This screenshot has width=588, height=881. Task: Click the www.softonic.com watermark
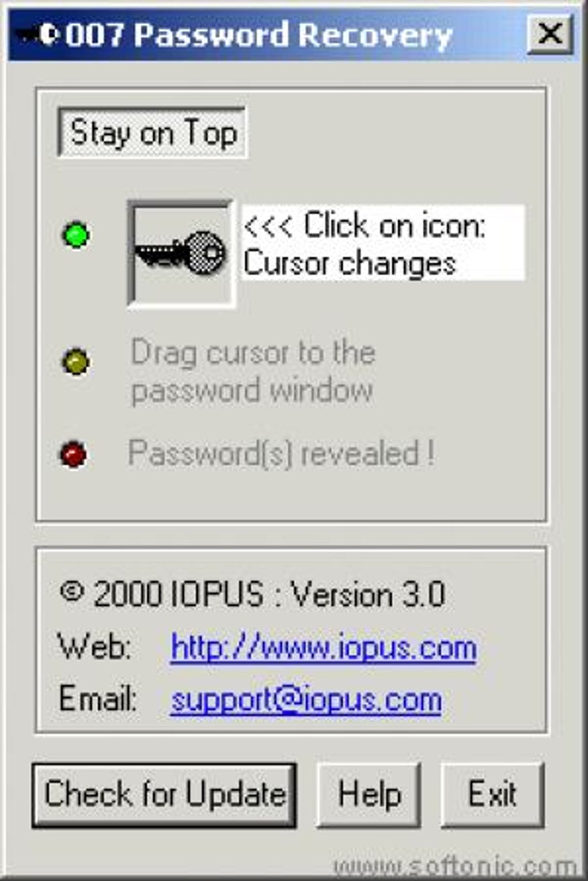455,867
